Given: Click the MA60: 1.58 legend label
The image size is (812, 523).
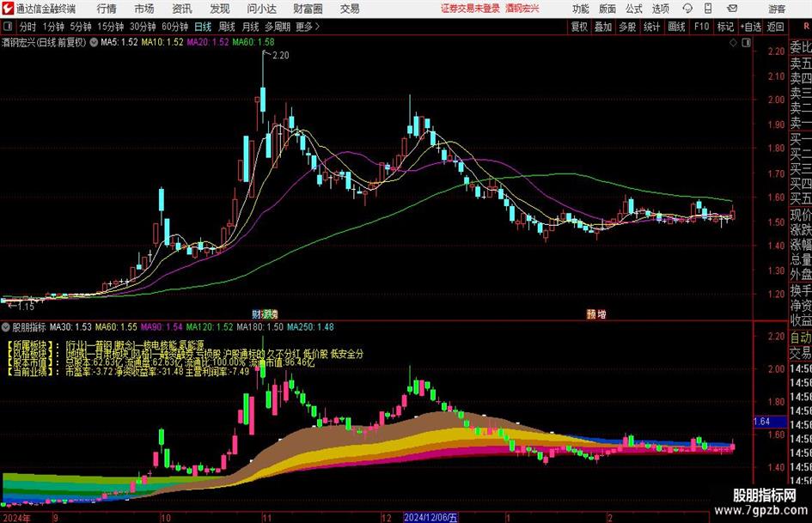Looking at the screenshot, I should click(253, 42).
